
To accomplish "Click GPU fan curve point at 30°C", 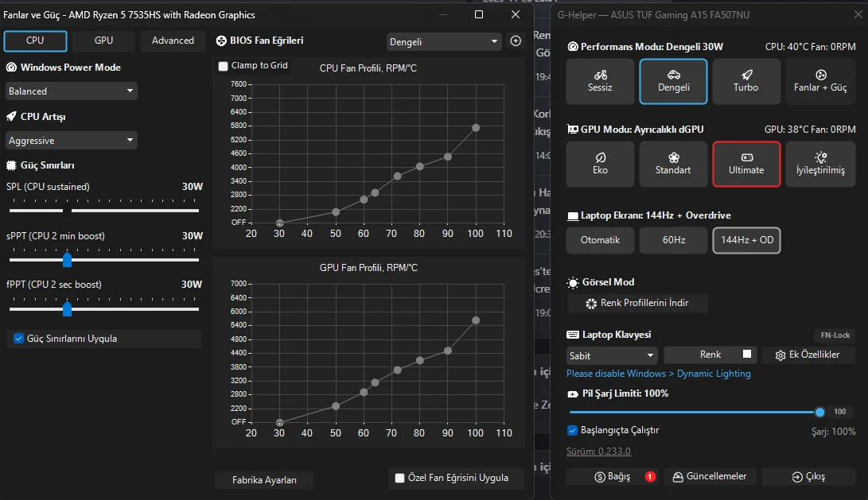I will pyautogui.click(x=279, y=423).
